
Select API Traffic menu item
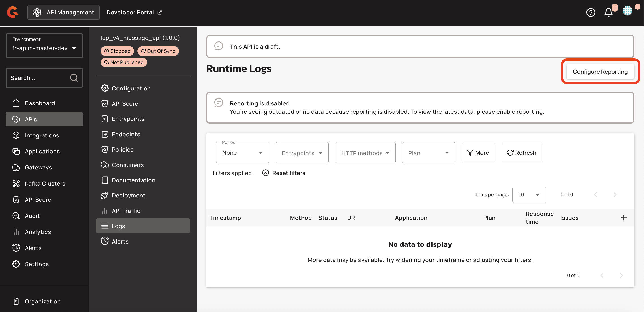[126, 211]
